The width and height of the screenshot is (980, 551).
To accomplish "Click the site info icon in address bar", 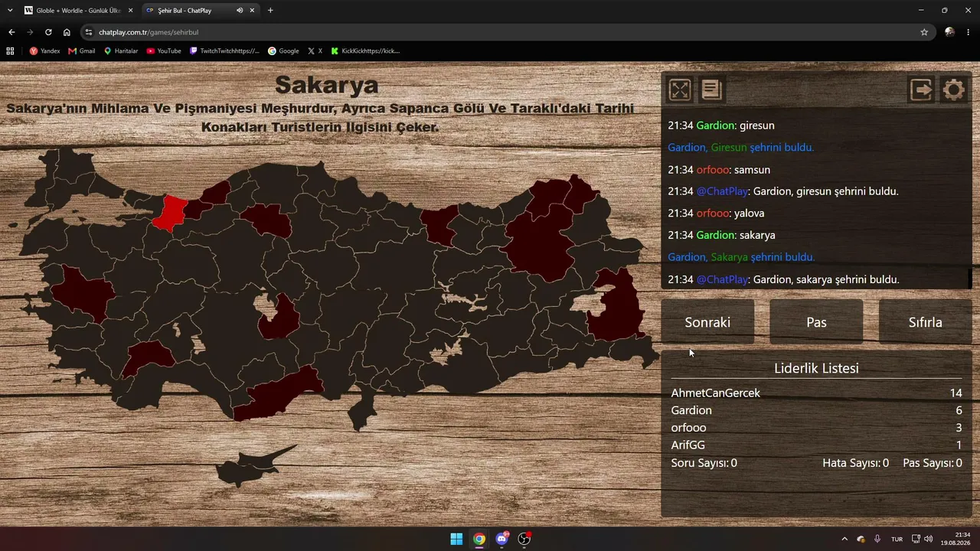I will click(89, 32).
